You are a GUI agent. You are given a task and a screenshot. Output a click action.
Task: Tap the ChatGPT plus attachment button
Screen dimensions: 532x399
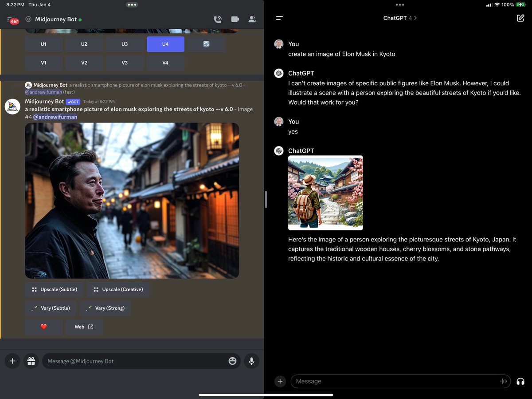pos(280,381)
